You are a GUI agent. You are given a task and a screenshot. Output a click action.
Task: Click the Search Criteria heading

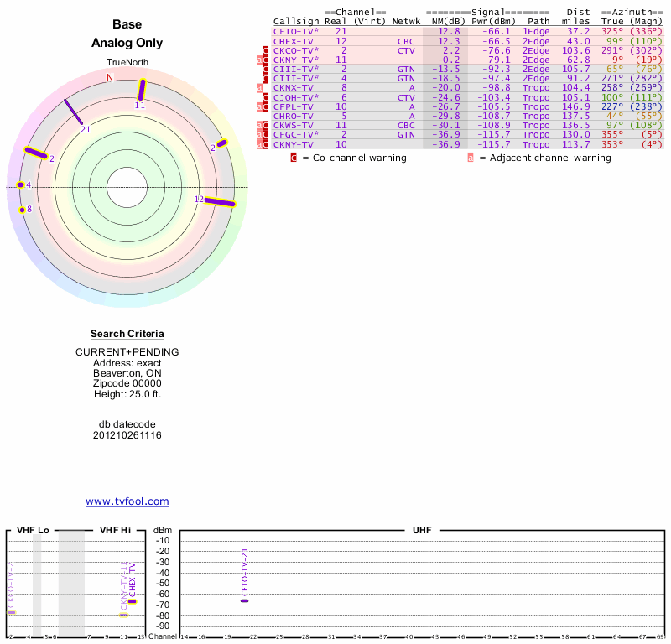pos(127,334)
